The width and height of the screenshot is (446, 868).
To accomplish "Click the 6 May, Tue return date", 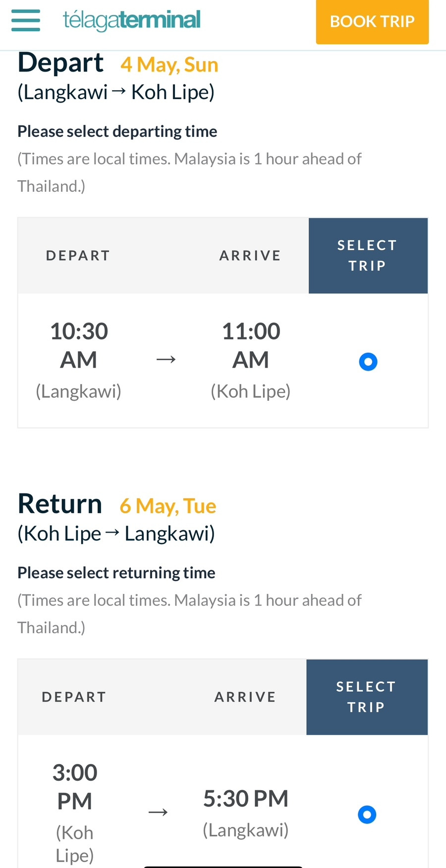I will pos(168,506).
